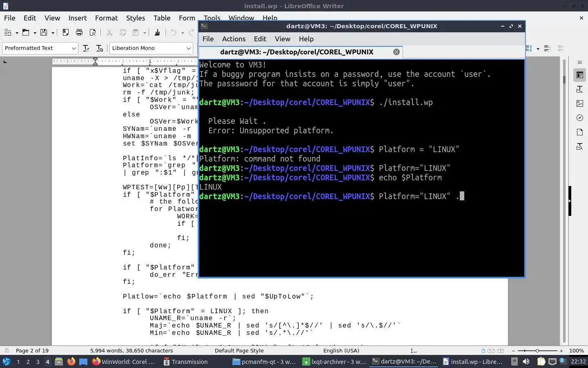Select single-page view in status bar
This screenshot has width=588, height=368.
pyautogui.click(x=483, y=351)
